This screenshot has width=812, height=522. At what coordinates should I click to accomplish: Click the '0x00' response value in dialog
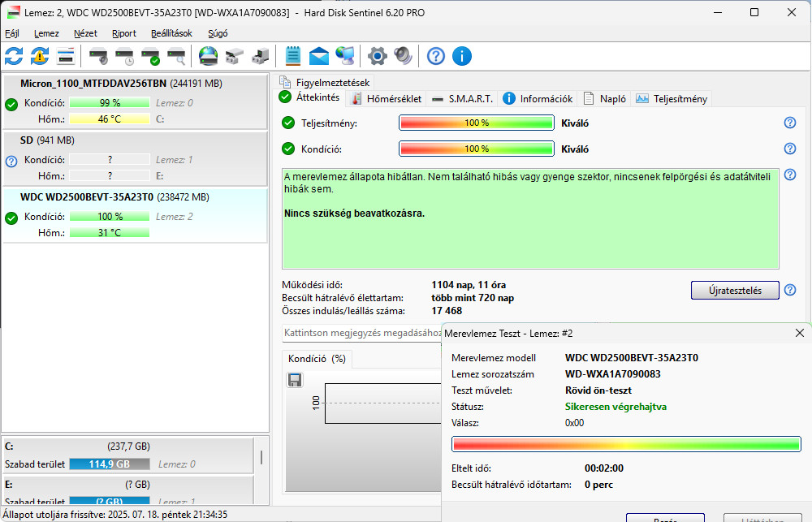(574, 423)
